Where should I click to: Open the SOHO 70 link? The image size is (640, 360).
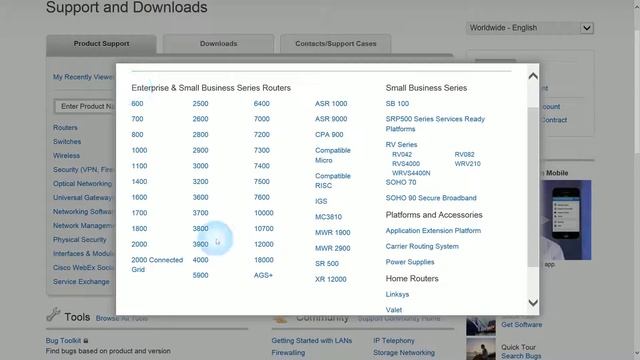(401, 182)
